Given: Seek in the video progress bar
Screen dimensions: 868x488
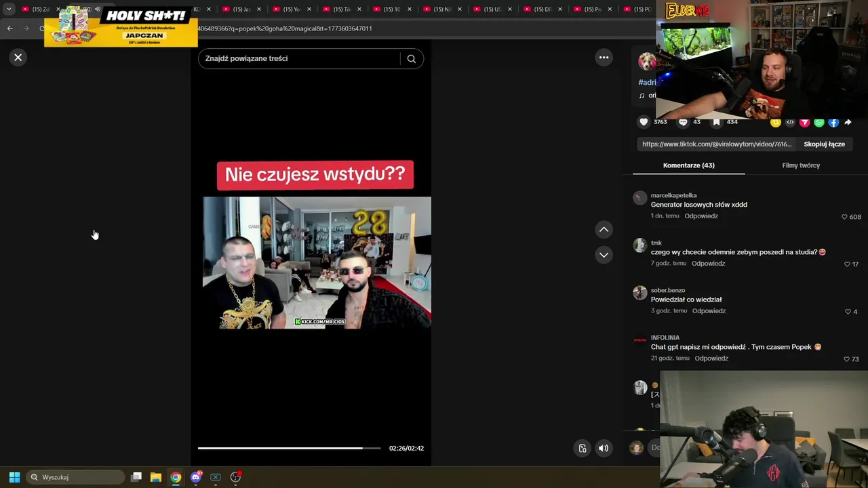Looking at the screenshot, I should (289, 448).
